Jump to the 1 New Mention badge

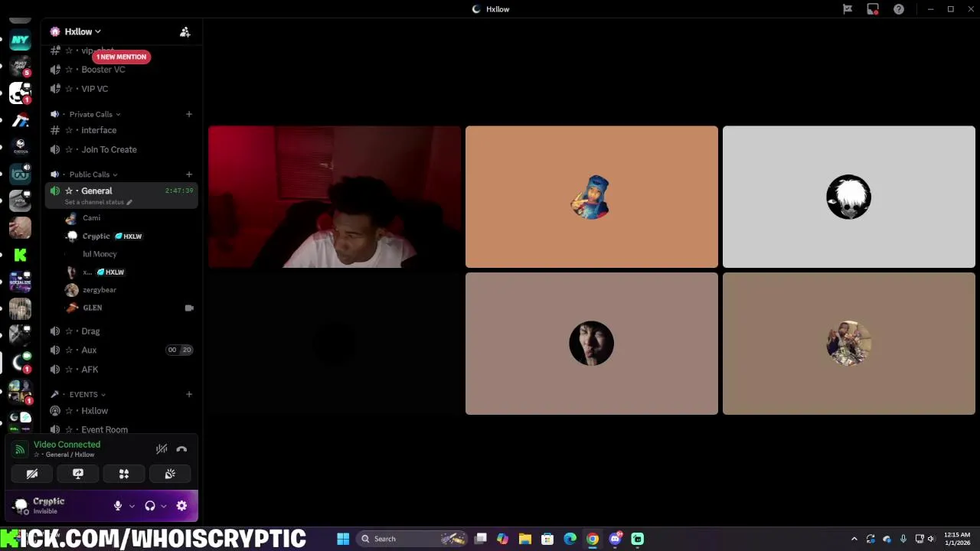click(x=121, y=57)
